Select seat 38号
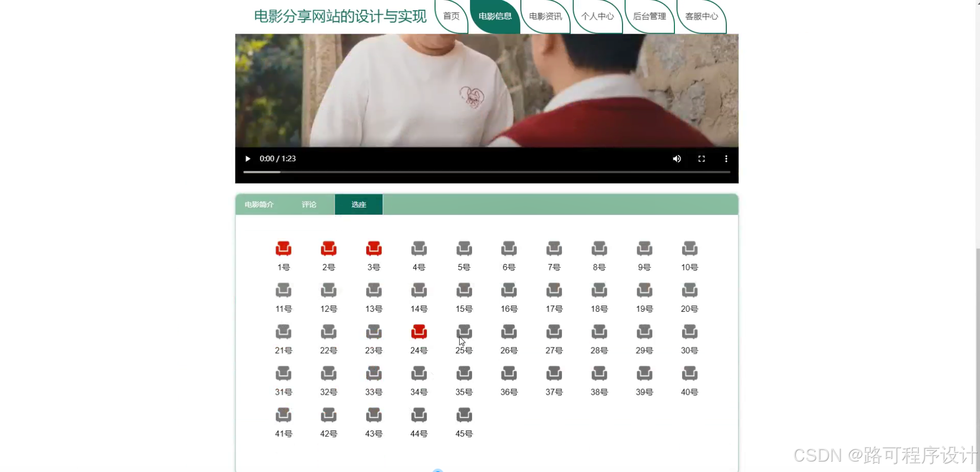This screenshot has height=472, width=980. (599, 373)
